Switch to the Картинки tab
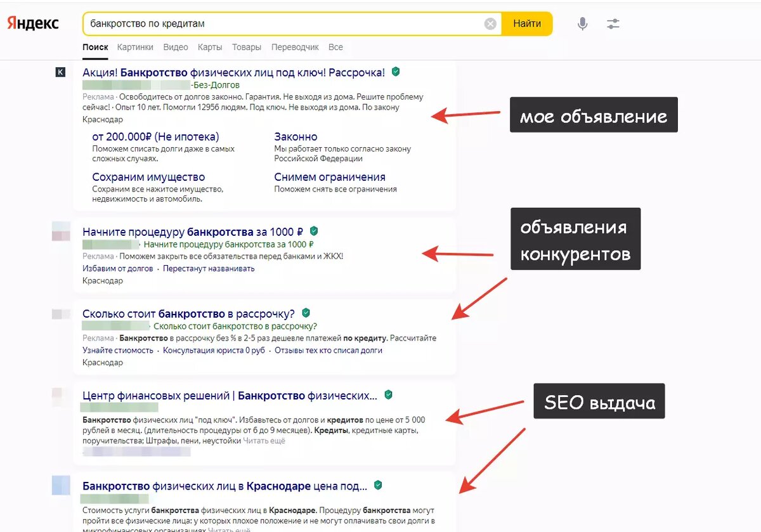 (135, 48)
